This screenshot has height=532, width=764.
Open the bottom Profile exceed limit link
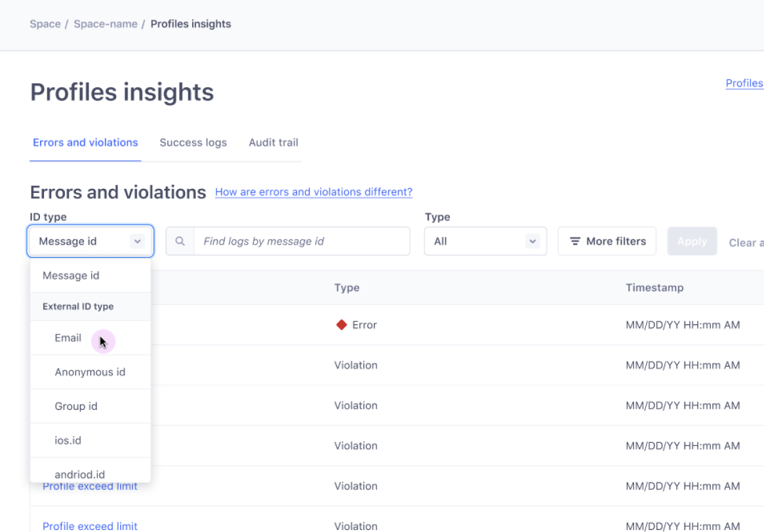click(90, 525)
